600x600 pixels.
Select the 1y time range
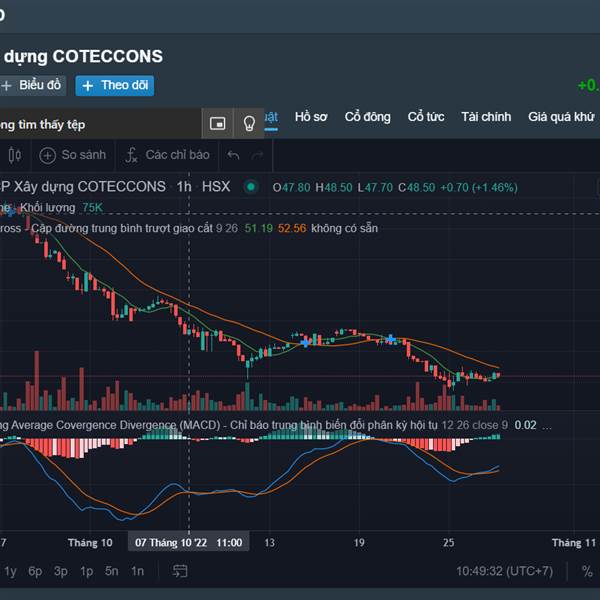pos(10,571)
